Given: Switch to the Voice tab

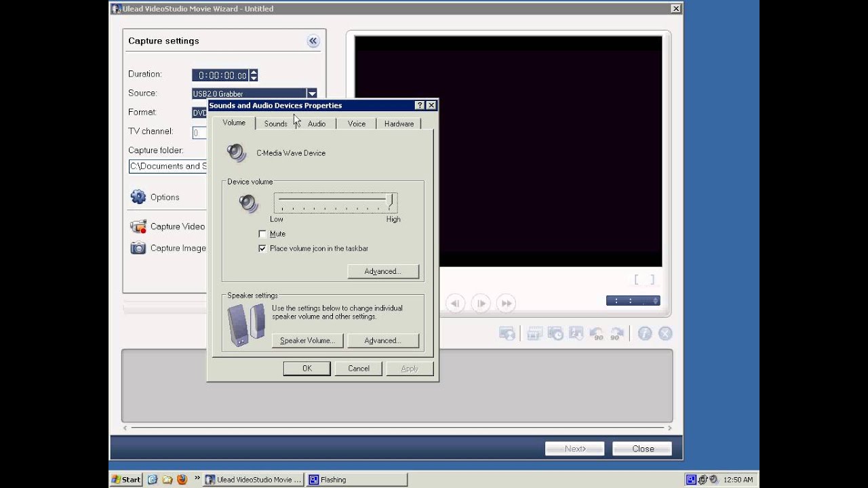Looking at the screenshot, I should (357, 123).
